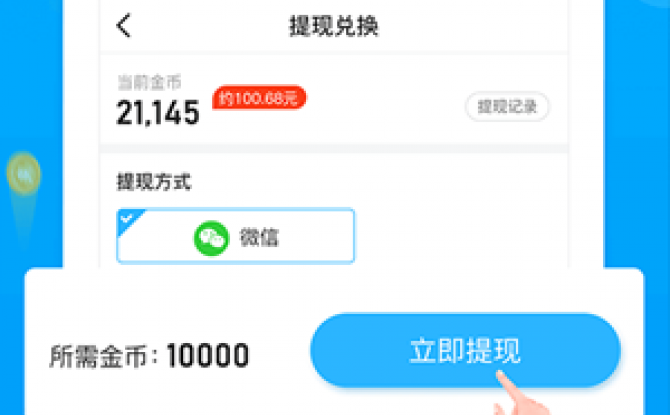This screenshot has width=670, height=415.
Task: Click the 当前金币 label
Action: (x=149, y=82)
